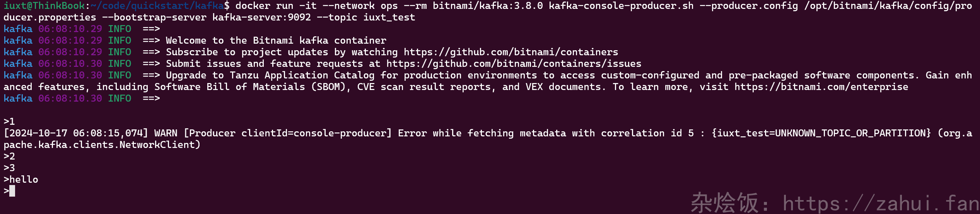Open the github.com/bitnami/containers project updates link
Image resolution: width=980 pixels, height=214 pixels.
510,52
